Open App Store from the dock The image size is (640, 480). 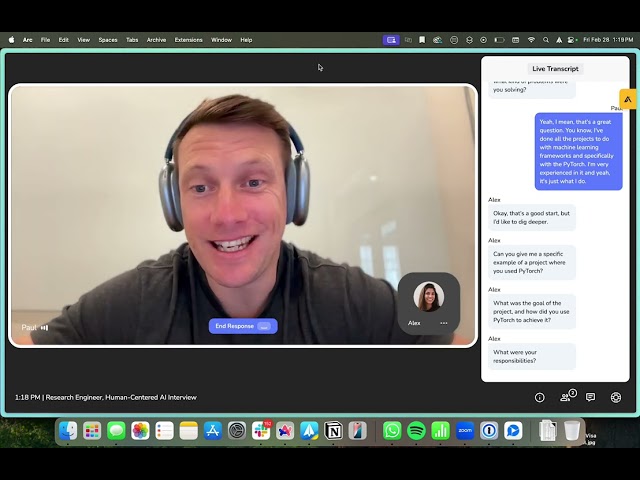tap(212, 431)
